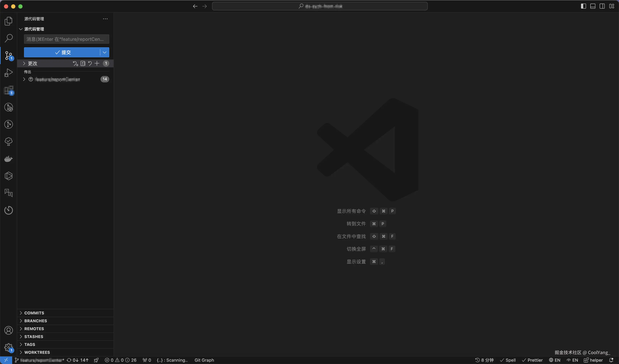
Task: Toggle secondary sidebar layout button
Action: (x=602, y=6)
